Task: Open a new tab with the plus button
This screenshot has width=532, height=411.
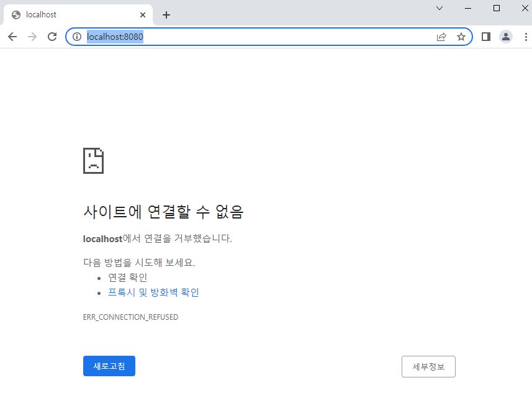Action: click(x=166, y=15)
